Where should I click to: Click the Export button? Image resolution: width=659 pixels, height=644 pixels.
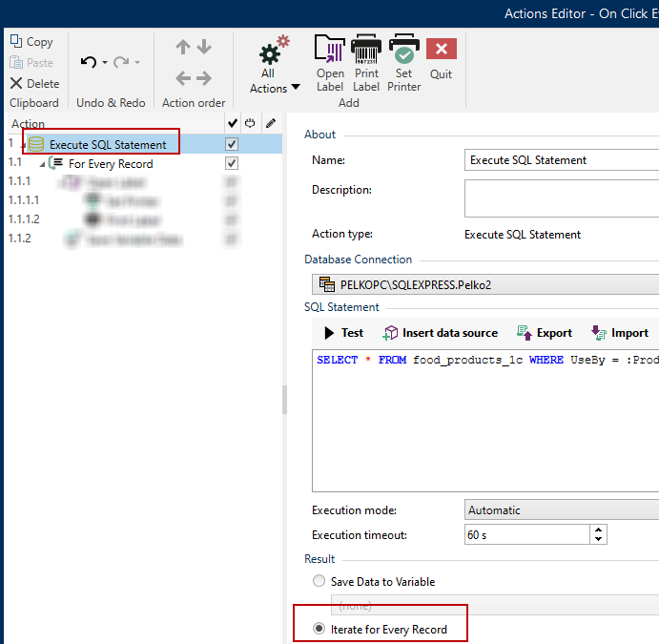(x=545, y=333)
